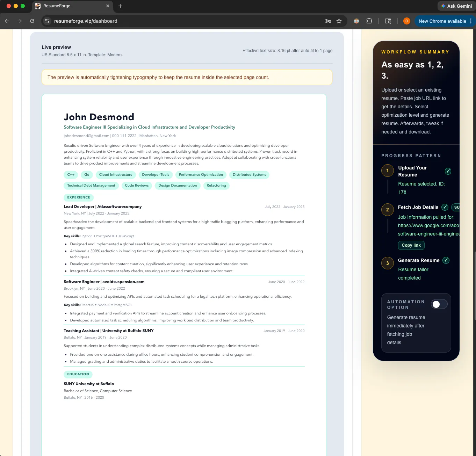
Task: Click the owl-face extension icon
Action: (356, 21)
